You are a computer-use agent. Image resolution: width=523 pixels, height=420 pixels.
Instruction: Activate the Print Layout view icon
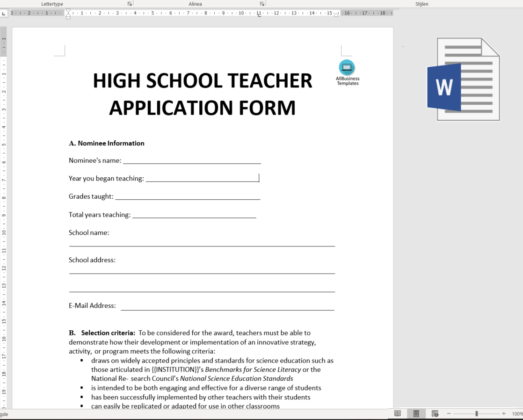point(415,413)
